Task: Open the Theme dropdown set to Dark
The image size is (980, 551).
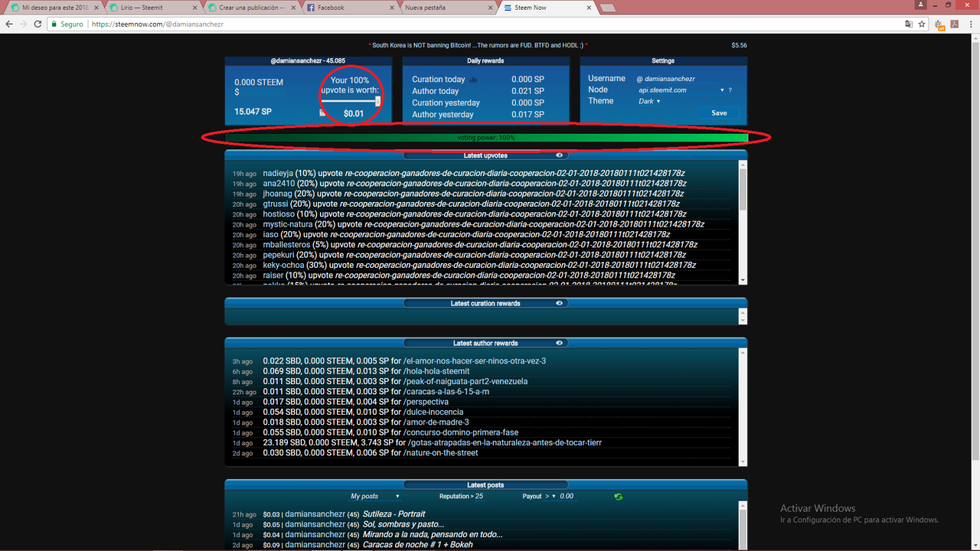Action: point(649,101)
